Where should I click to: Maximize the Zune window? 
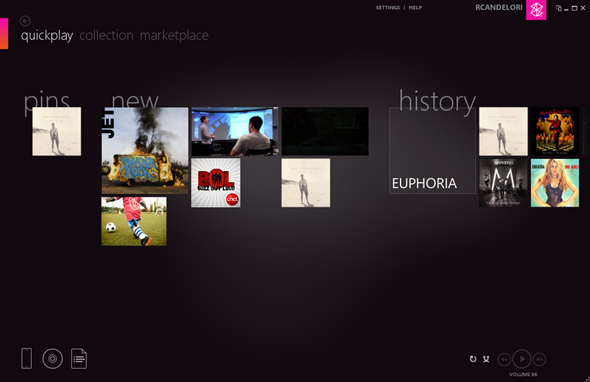(575, 8)
